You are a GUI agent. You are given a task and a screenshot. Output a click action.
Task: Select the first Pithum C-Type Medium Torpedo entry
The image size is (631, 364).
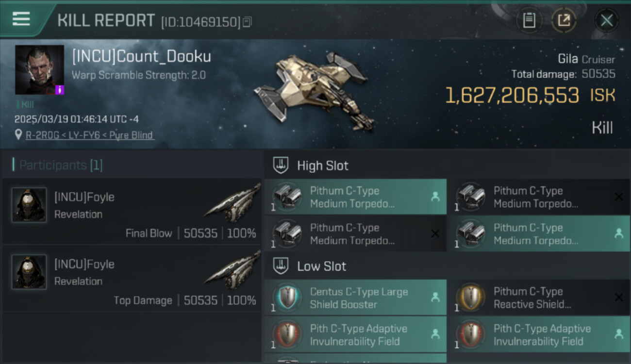[x=355, y=197]
